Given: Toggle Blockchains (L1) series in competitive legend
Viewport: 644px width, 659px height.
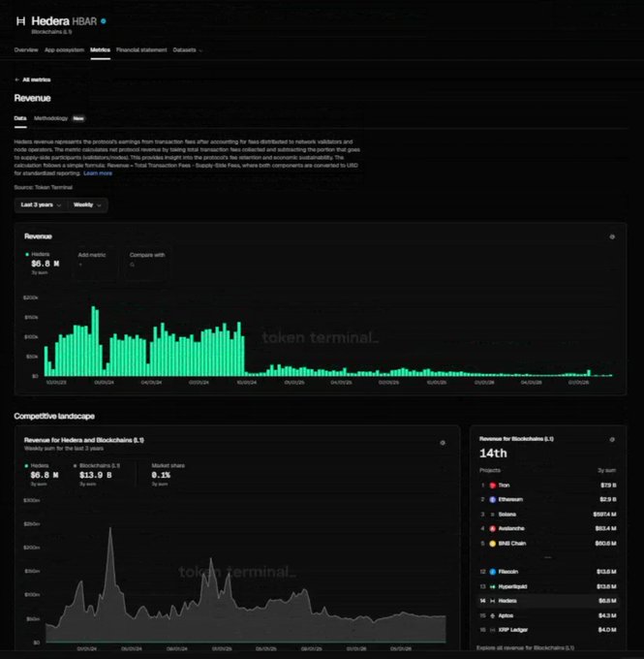Looking at the screenshot, I should 97,466.
